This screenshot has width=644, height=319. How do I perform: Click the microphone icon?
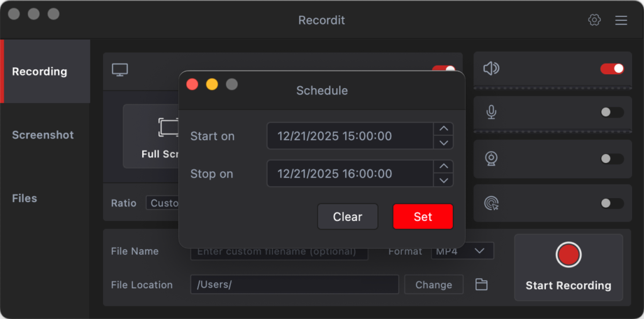click(491, 112)
